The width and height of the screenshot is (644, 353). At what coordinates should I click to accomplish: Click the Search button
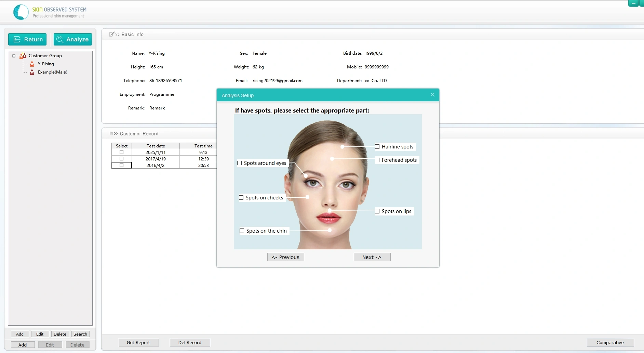(80, 334)
